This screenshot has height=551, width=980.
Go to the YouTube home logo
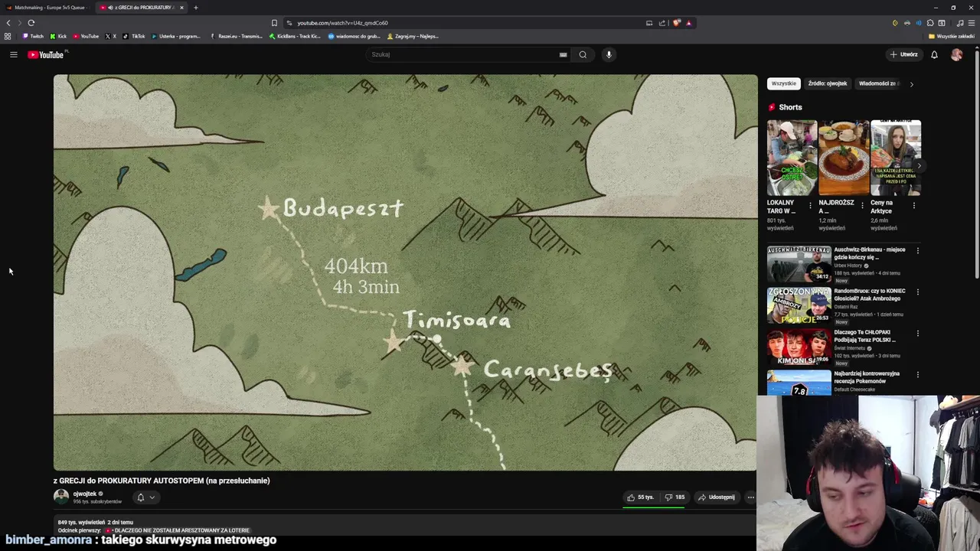(47, 54)
